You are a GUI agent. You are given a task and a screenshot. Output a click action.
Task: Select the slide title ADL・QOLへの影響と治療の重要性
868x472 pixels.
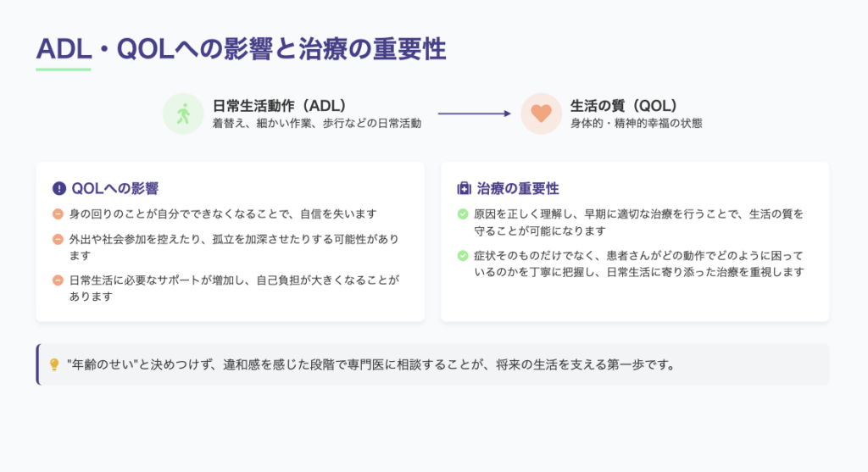(241, 49)
